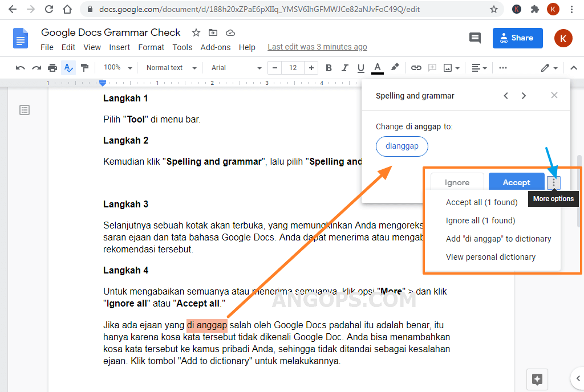Image resolution: width=584 pixels, height=392 pixels.
Task: Click the document title text
Action: tap(111, 32)
